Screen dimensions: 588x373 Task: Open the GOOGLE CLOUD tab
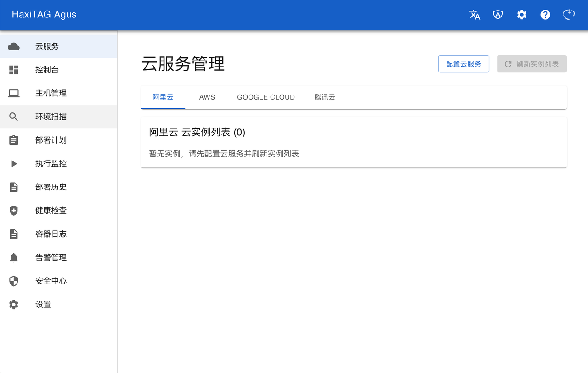[x=266, y=97]
